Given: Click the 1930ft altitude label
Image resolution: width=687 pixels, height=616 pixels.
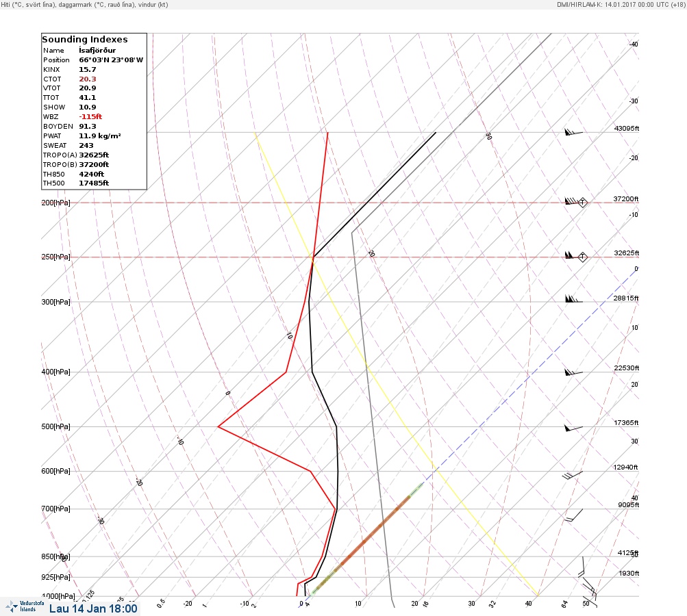Looking at the screenshot, I should coord(629,573).
